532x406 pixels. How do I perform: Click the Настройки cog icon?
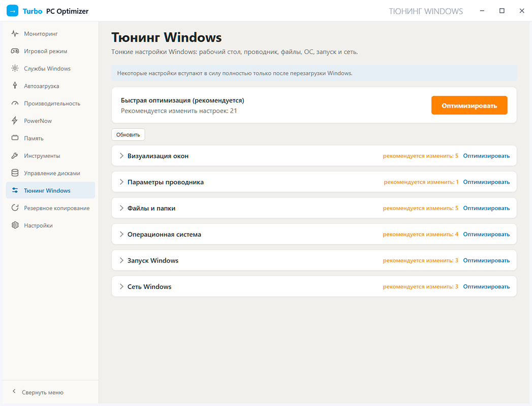click(x=15, y=225)
